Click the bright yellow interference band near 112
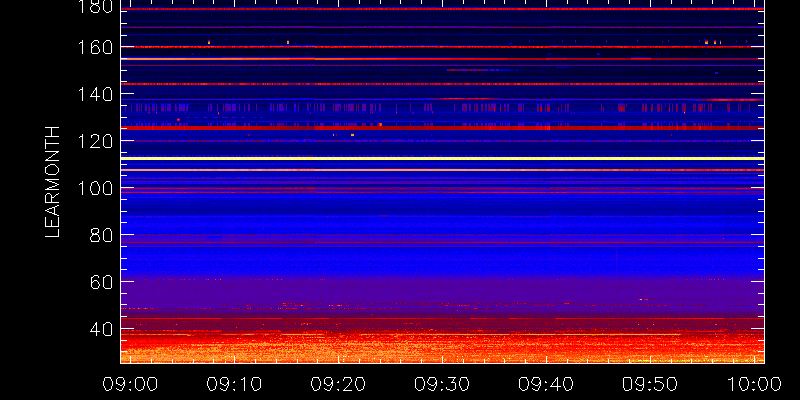Viewport: 800px width, 400px height. pos(442,158)
